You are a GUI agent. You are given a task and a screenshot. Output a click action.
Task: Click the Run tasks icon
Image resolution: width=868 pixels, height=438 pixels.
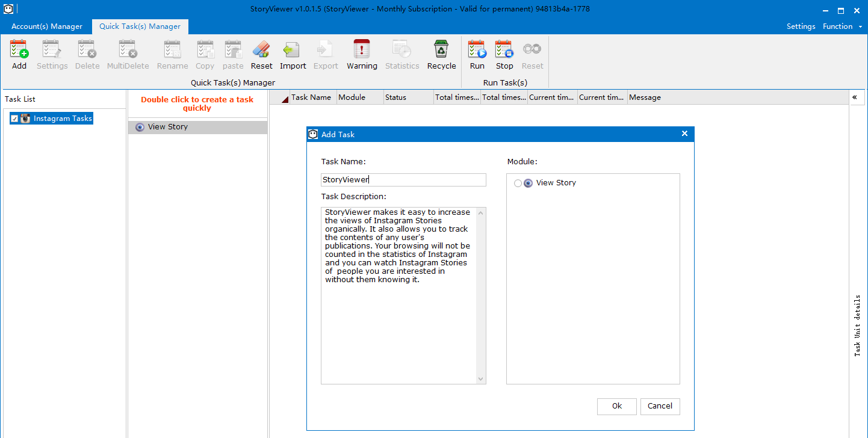pyautogui.click(x=477, y=49)
